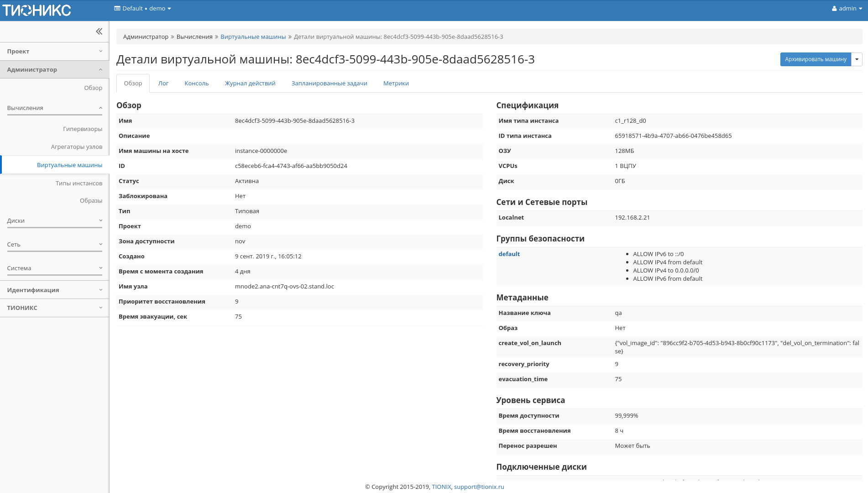Click the Архивировать машину button
The width and height of the screenshot is (868, 493).
(x=816, y=59)
